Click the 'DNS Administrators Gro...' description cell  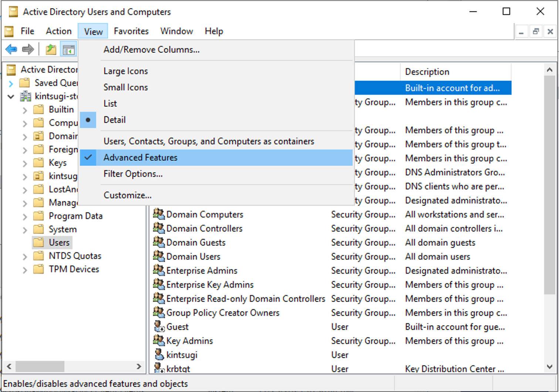(455, 172)
